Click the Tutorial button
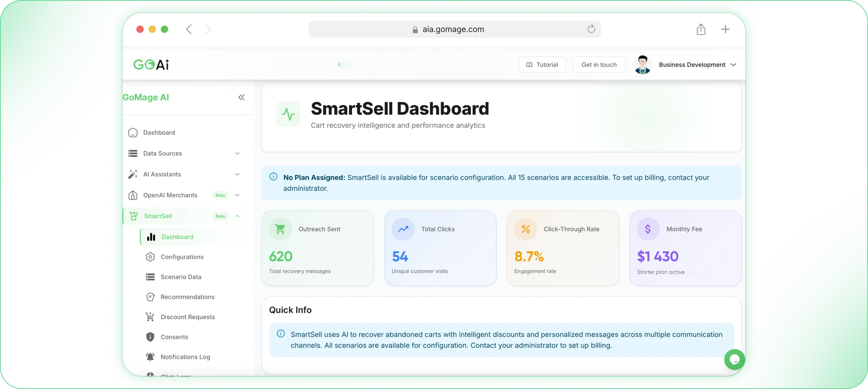The image size is (868, 389). pos(542,65)
